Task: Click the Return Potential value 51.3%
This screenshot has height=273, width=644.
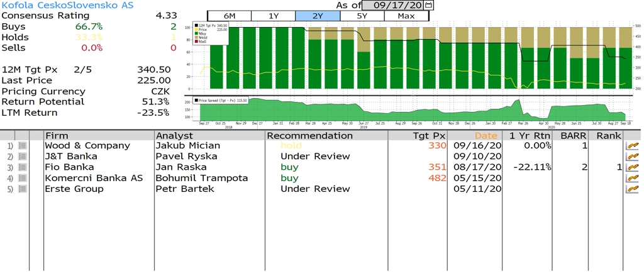Action: tap(157, 102)
